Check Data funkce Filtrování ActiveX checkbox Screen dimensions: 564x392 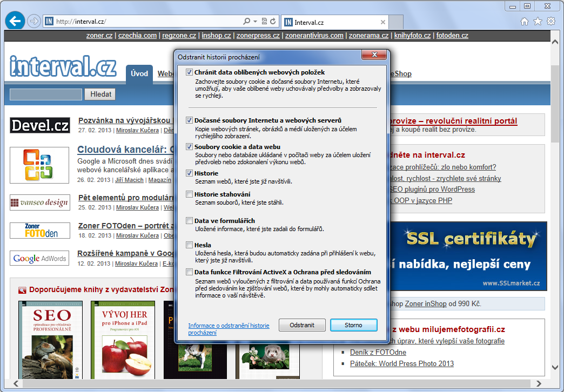click(189, 272)
